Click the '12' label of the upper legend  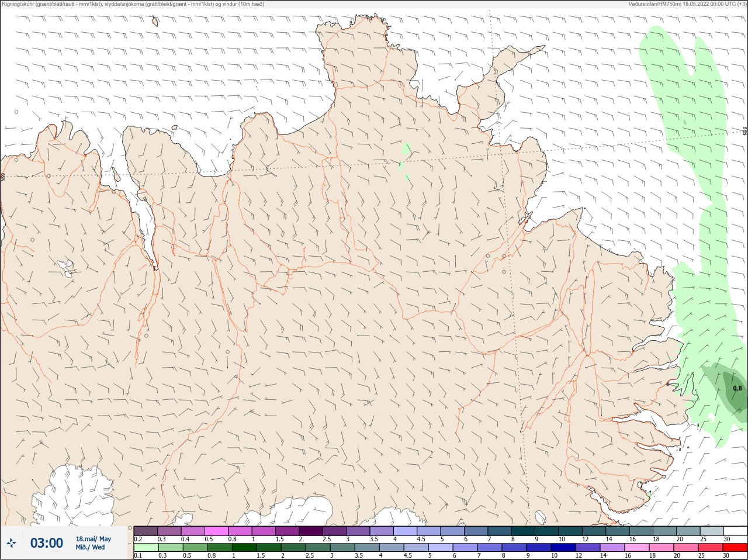click(586, 539)
